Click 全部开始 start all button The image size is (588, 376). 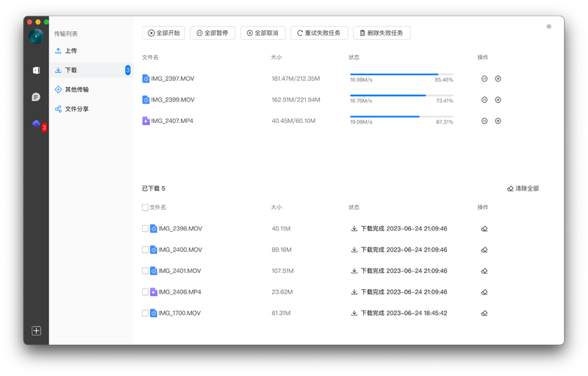pos(163,33)
